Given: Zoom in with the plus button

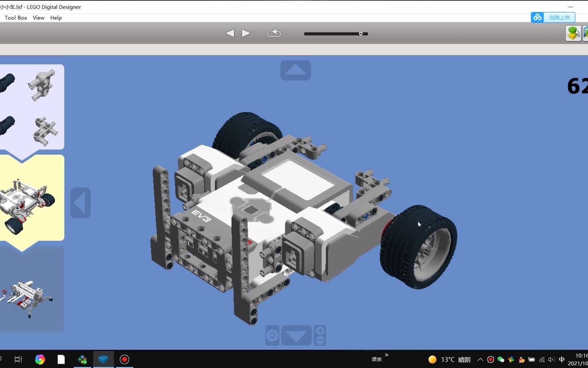Looking at the screenshot, I should [x=320, y=331].
